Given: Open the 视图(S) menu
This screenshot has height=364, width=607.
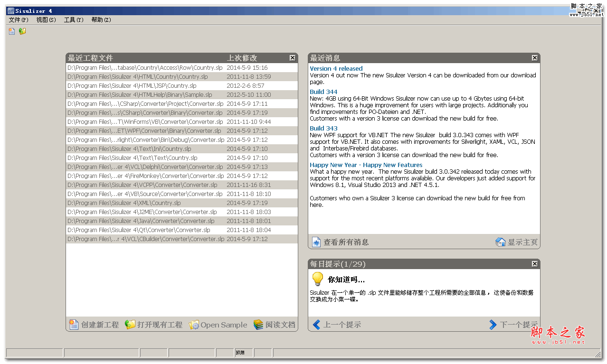Looking at the screenshot, I should pyautogui.click(x=46, y=20).
